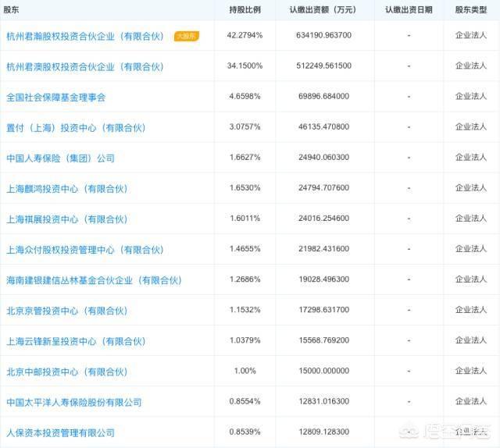Select the 1.0379% shareholding cell
500x448 pixels.
click(x=245, y=340)
